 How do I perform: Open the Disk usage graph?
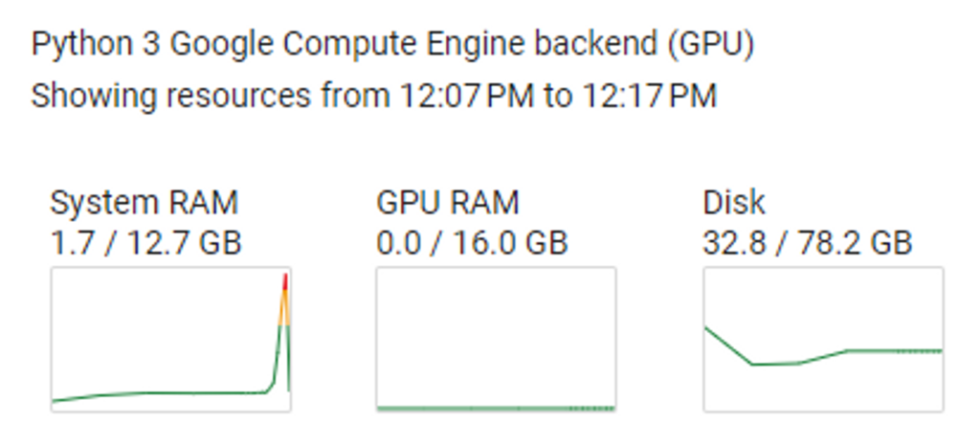pyautogui.click(x=823, y=339)
